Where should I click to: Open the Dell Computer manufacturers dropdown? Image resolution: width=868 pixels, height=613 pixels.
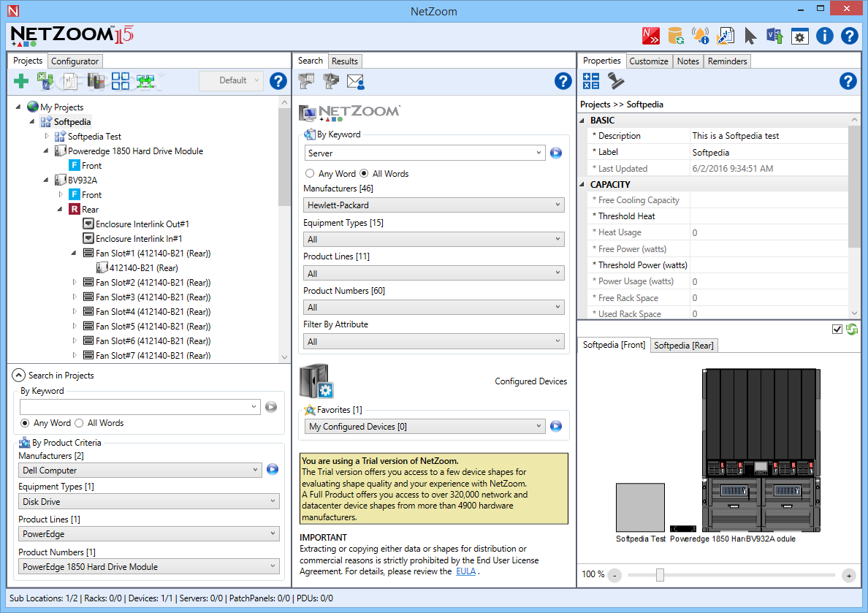tap(140, 470)
